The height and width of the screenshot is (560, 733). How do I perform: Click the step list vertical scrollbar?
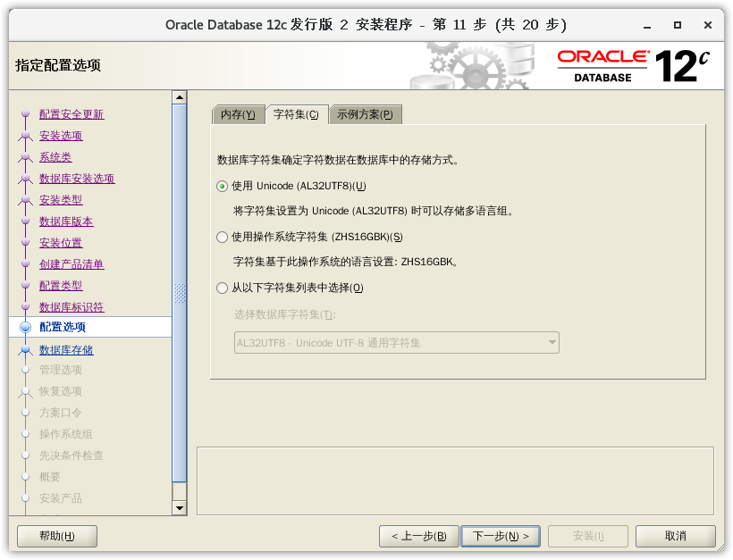pos(180,295)
